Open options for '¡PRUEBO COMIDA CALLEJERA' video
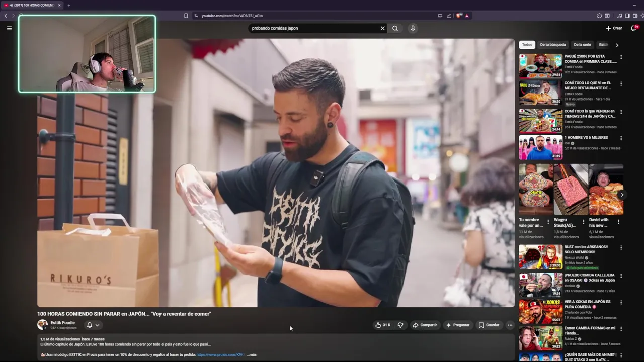Image resolution: width=644 pixels, height=362 pixels. [x=621, y=276]
